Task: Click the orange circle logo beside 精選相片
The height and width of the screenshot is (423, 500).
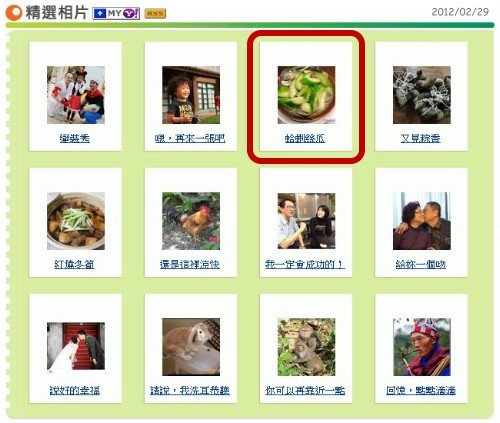Action: [14, 13]
